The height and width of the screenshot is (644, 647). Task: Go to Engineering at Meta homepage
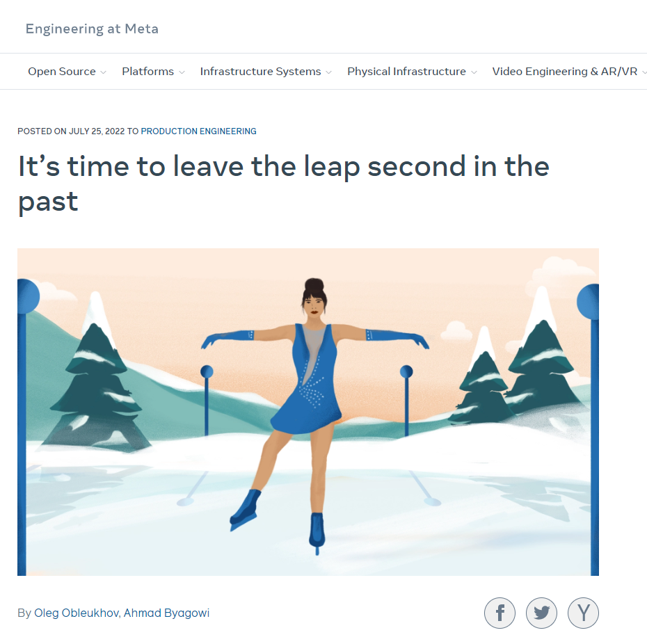click(x=92, y=29)
